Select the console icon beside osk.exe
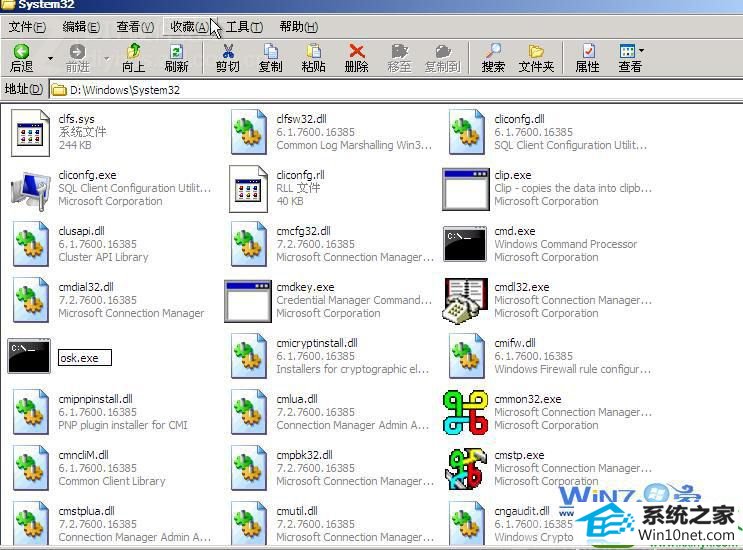This screenshot has height=550, width=743. coord(29,356)
